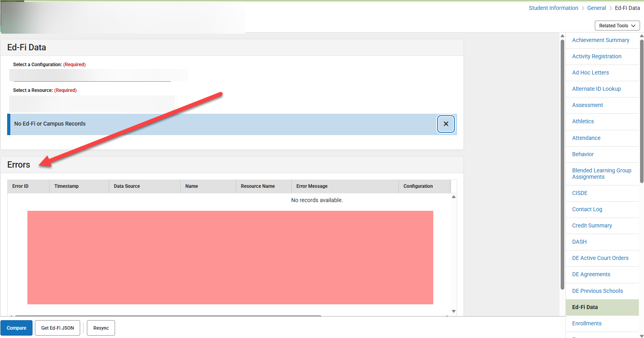Image resolution: width=644 pixels, height=338 pixels.
Task: Sort by Name column header
Action: pyautogui.click(x=208, y=186)
